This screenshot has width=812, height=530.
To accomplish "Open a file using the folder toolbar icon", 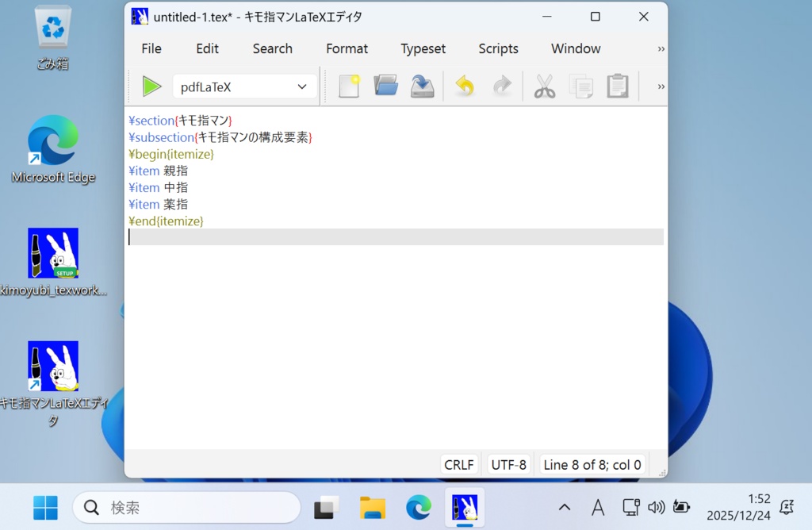I will 385,86.
